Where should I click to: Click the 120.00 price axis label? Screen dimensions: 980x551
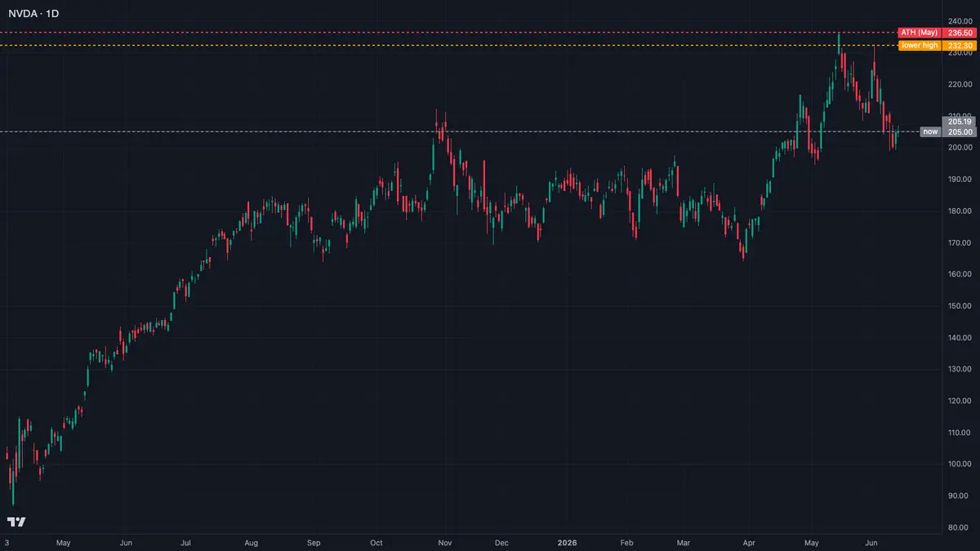click(x=960, y=401)
